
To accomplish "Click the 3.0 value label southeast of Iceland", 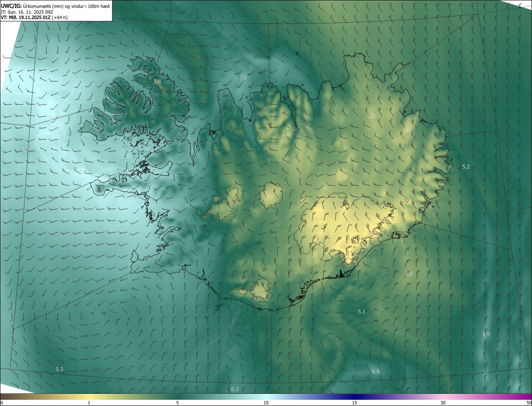I will click(409, 274).
